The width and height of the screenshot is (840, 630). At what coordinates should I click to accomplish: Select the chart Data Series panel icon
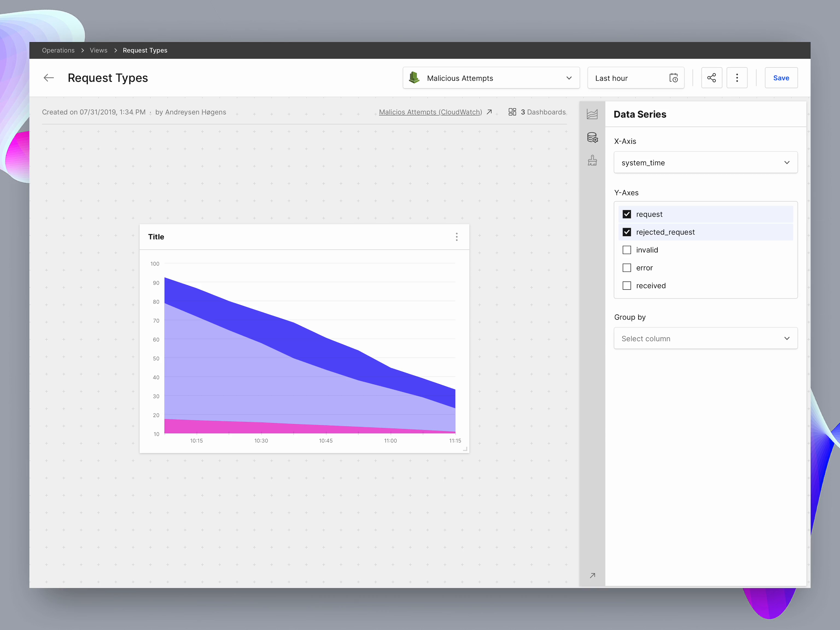point(593,114)
